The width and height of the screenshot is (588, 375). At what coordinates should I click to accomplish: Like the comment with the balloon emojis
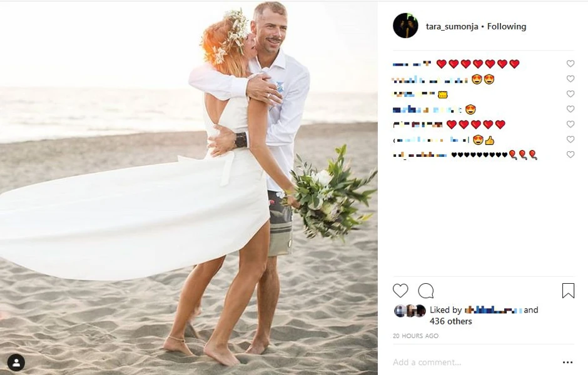[x=570, y=154]
